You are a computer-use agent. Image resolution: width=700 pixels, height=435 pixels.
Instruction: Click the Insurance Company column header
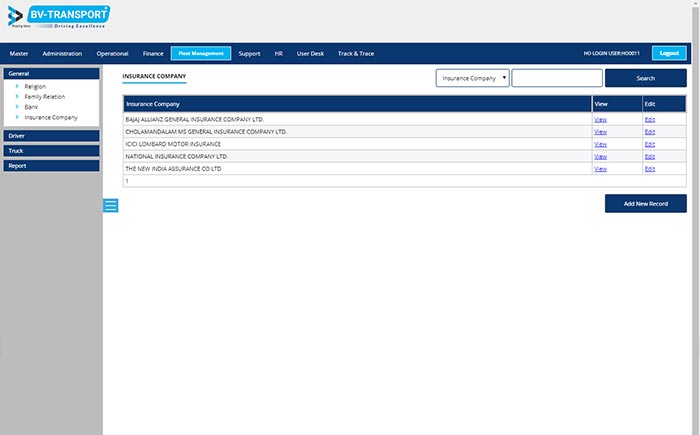pos(358,104)
